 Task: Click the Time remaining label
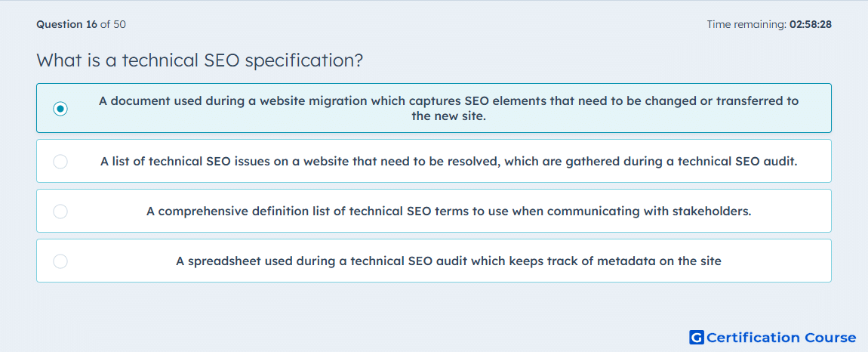pyautogui.click(x=746, y=24)
